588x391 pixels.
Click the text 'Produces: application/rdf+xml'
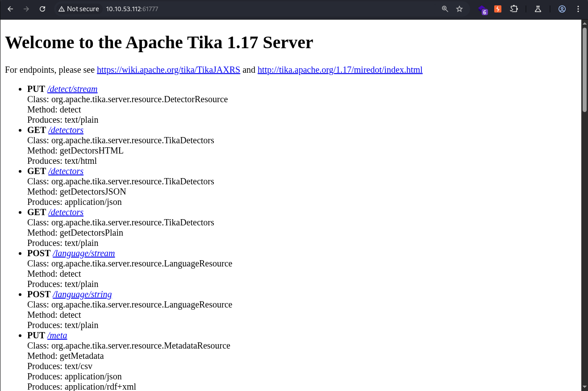[x=82, y=387]
